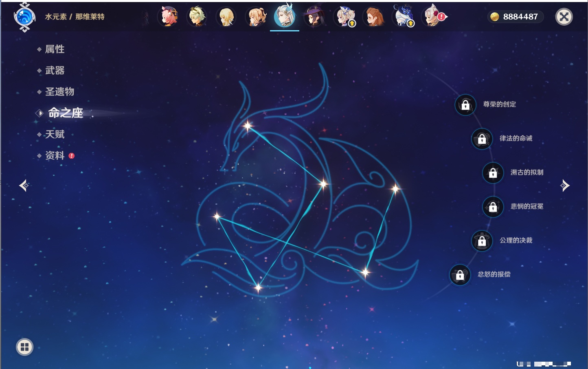Select the 公理的决裁 lock icon
This screenshot has height=369, width=588.
click(482, 241)
